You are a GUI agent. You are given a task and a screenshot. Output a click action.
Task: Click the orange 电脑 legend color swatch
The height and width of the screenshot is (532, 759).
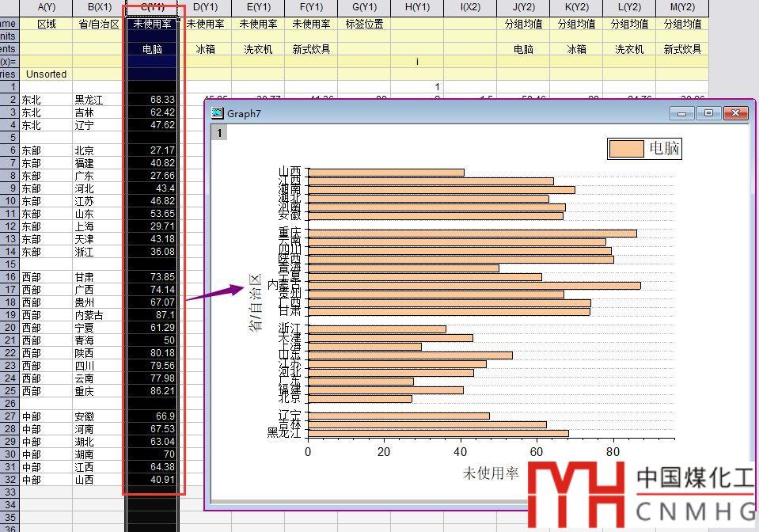[x=626, y=148]
